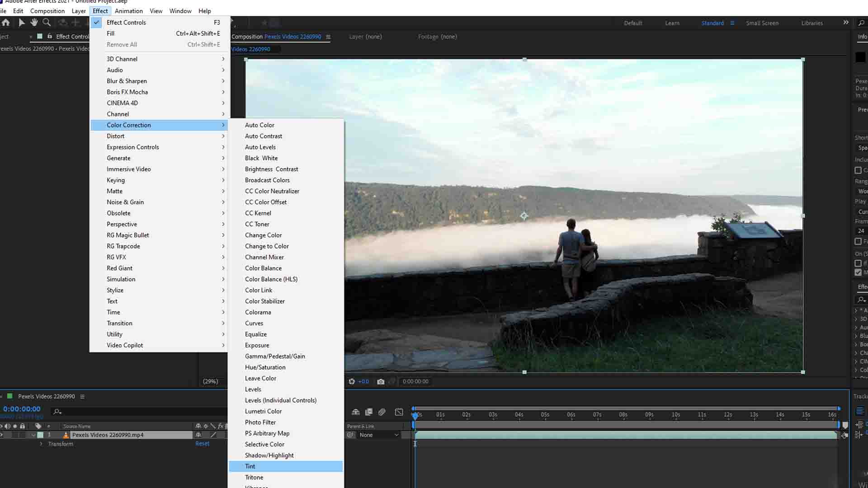Open Parent None dropdown

point(379,435)
